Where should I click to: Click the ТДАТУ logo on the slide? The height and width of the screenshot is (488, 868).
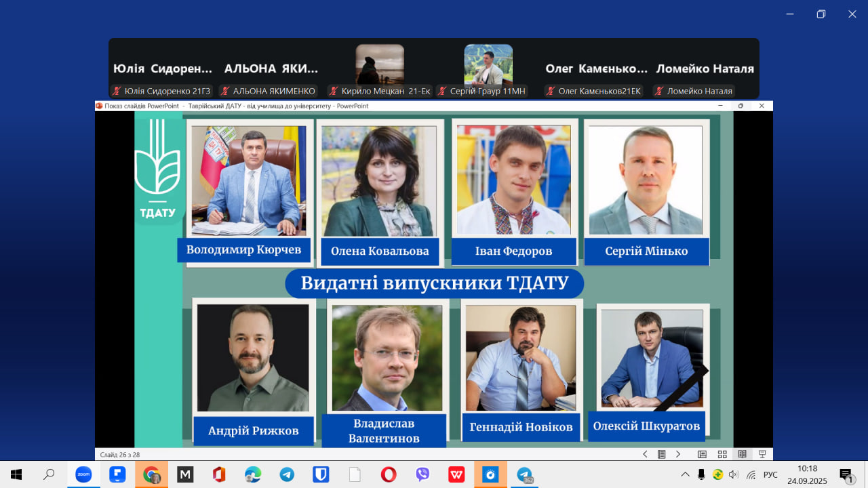pyautogui.click(x=158, y=169)
